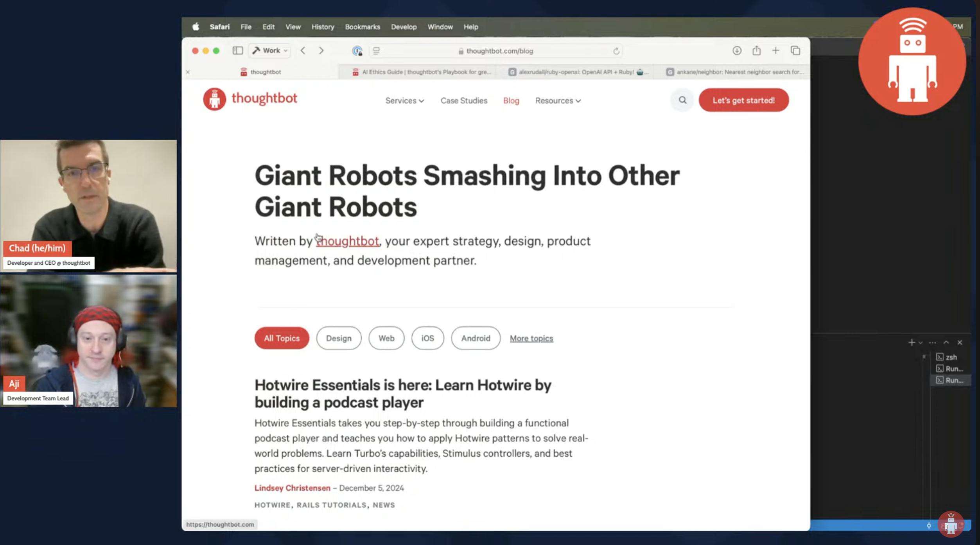This screenshot has height=545, width=980.
Task: Toggle the Safari sidebar
Action: [238, 50]
